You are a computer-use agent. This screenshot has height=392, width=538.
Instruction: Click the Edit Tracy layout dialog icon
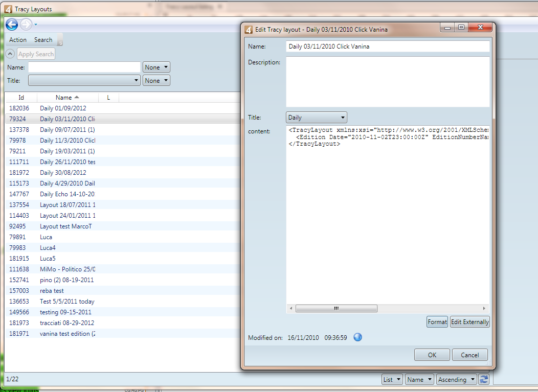pos(249,30)
